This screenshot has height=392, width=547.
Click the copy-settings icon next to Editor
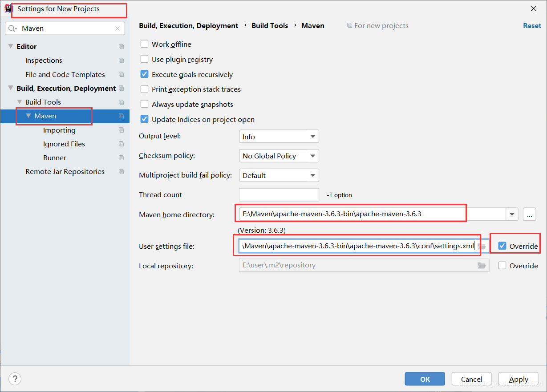121,47
